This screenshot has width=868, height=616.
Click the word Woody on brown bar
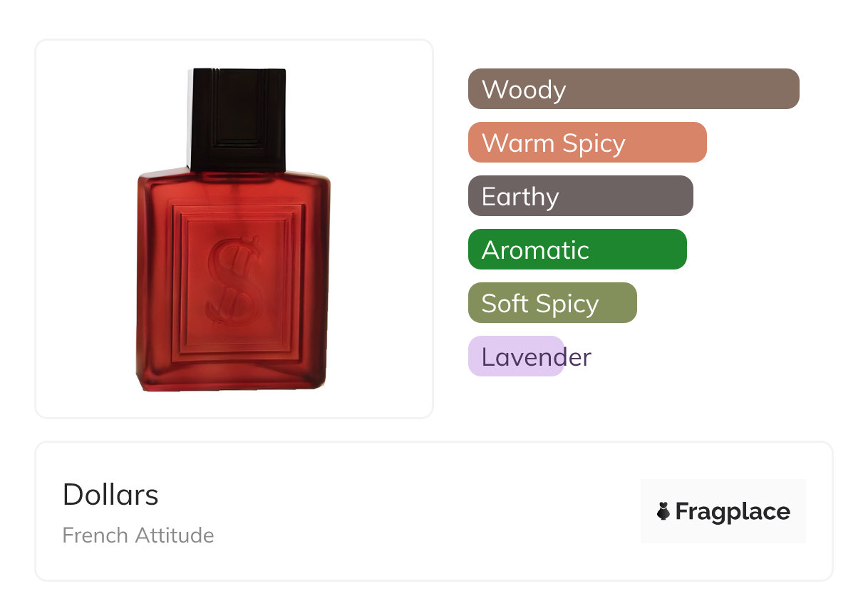524,90
